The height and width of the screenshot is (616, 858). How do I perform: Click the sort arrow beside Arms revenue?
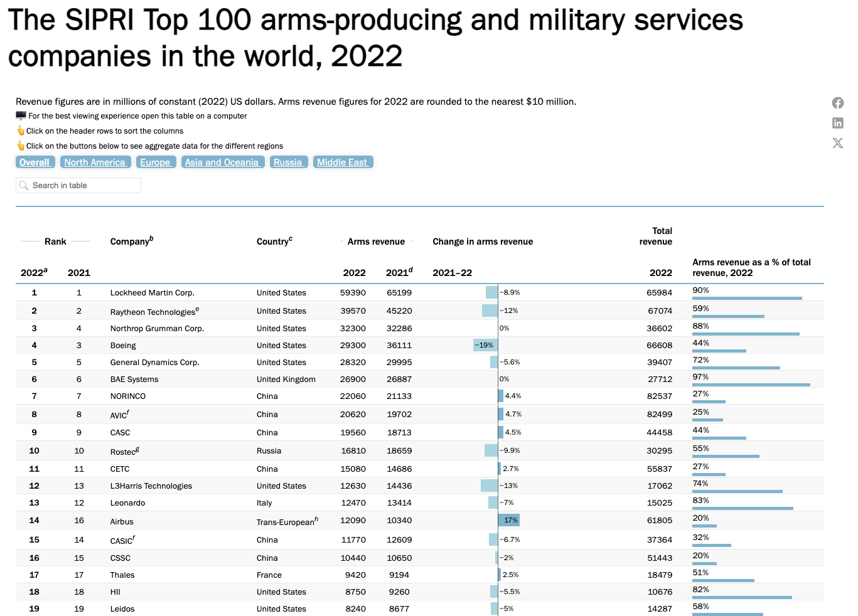tap(412, 241)
